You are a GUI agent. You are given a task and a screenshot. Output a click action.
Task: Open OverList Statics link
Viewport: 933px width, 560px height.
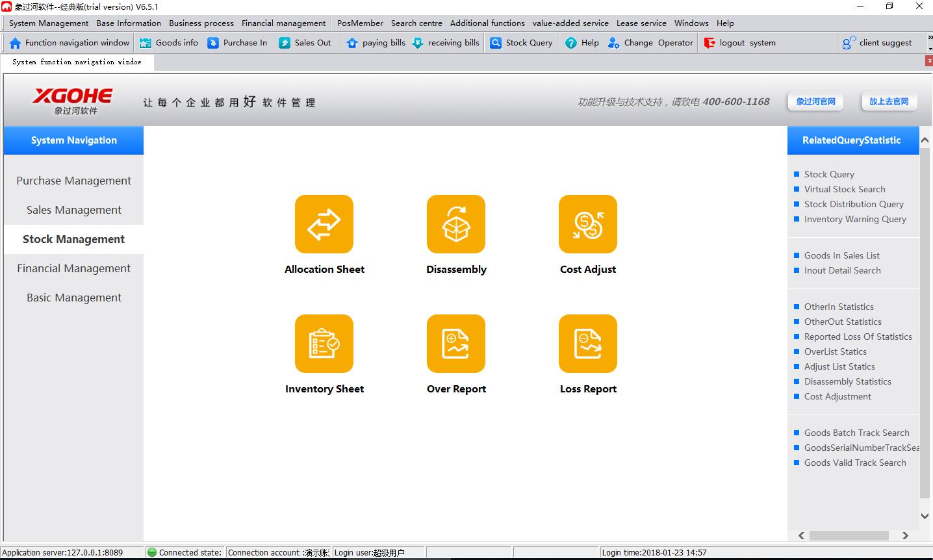(836, 351)
